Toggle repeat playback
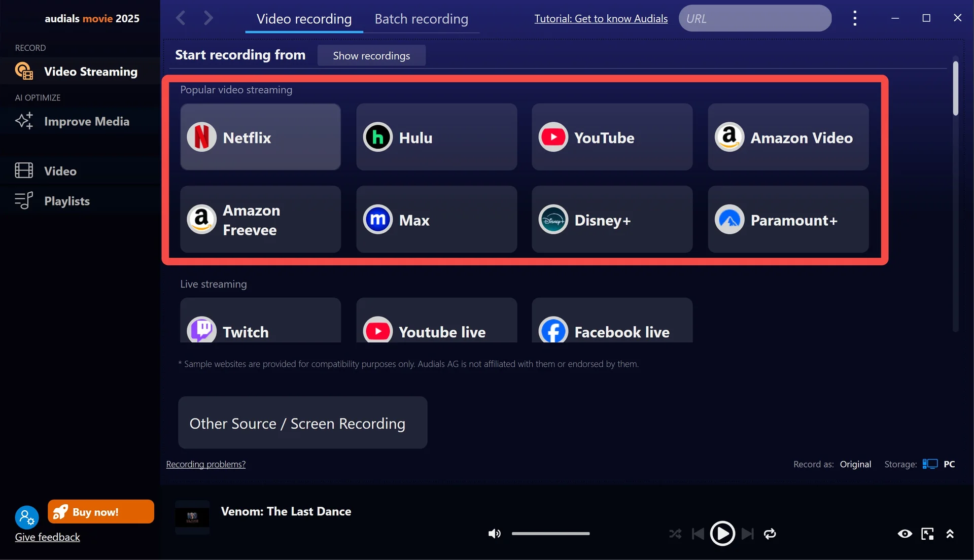Image resolution: width=974 pixels, height=560 pixels. (770, 534)
